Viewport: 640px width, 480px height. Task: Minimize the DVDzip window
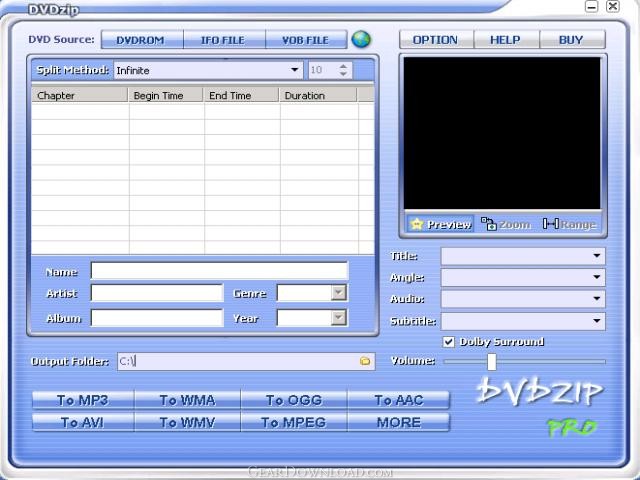click(591, 6)
